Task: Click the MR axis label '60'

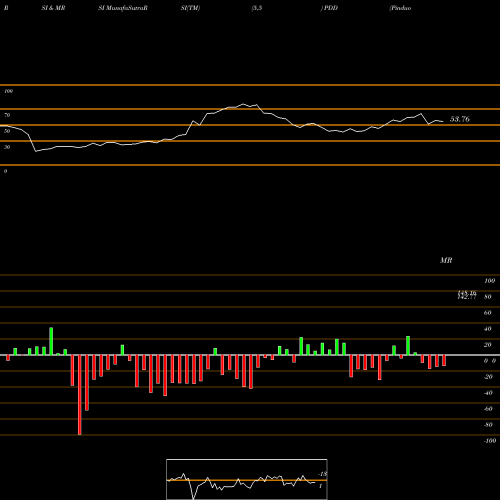Action: point(488,313)
